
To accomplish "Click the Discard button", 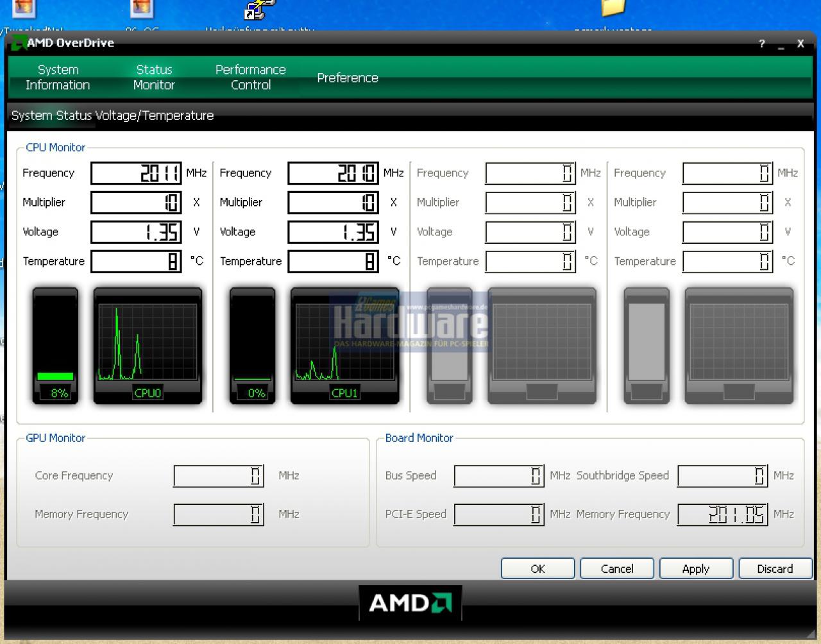I will [775, 568].
